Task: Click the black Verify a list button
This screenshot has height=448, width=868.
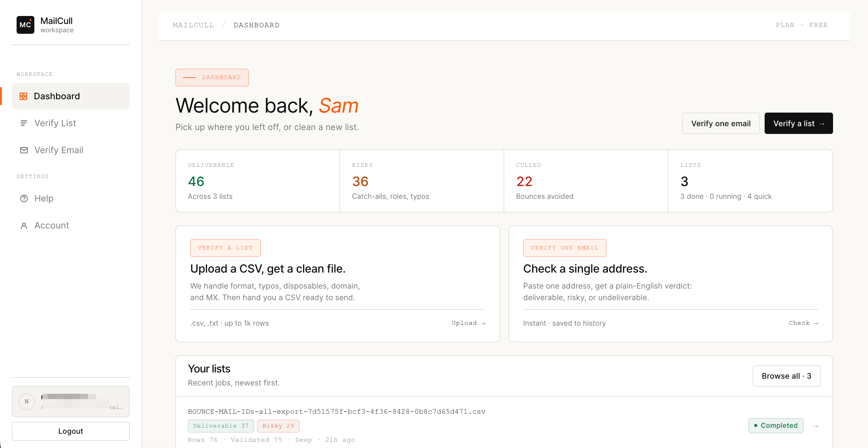Action: [x=799, y=123]
